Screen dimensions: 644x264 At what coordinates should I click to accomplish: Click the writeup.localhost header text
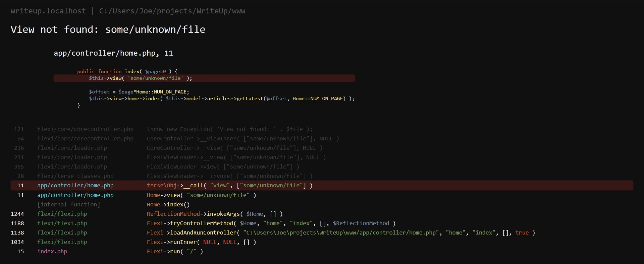48,11
